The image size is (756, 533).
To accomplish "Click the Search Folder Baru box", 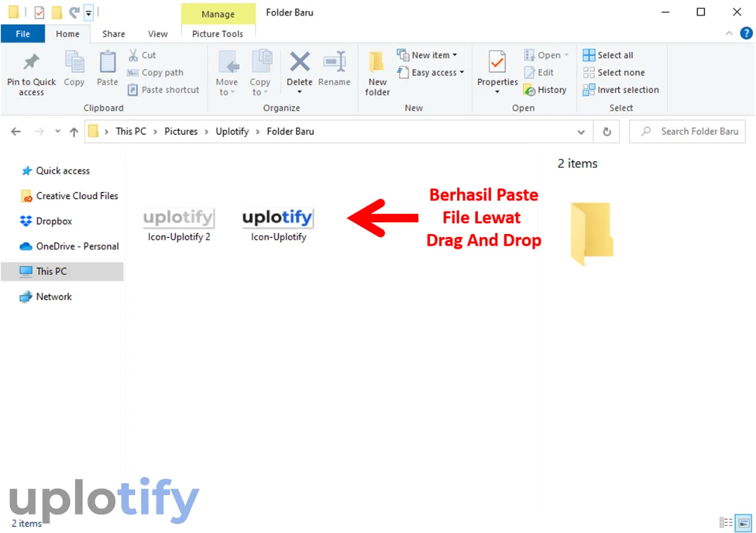I will pos(687,131).
